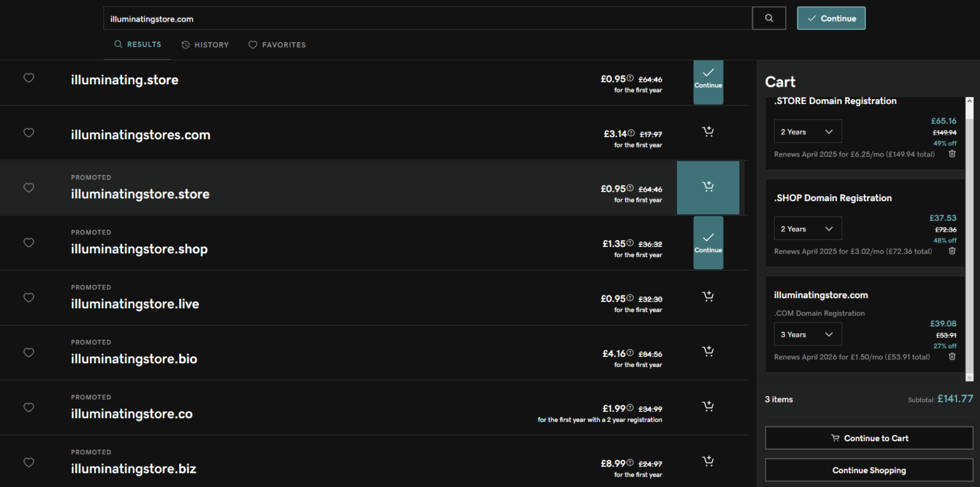Click the search magnifier icon button
This screenshot has width=980, height=487.
(x=769, y=19)
